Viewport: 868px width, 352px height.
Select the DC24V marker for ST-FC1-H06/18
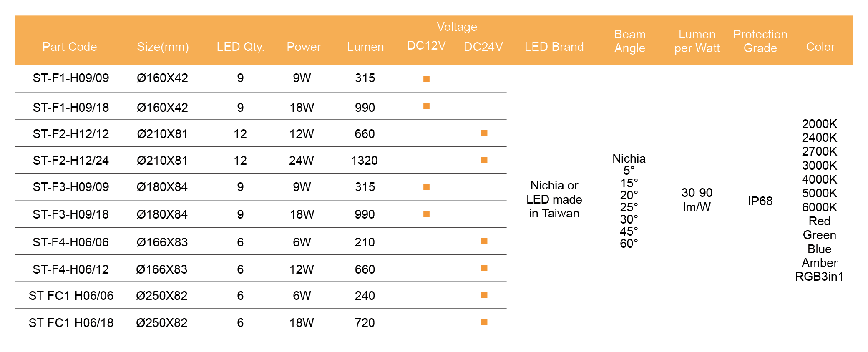tap(484, 322)
